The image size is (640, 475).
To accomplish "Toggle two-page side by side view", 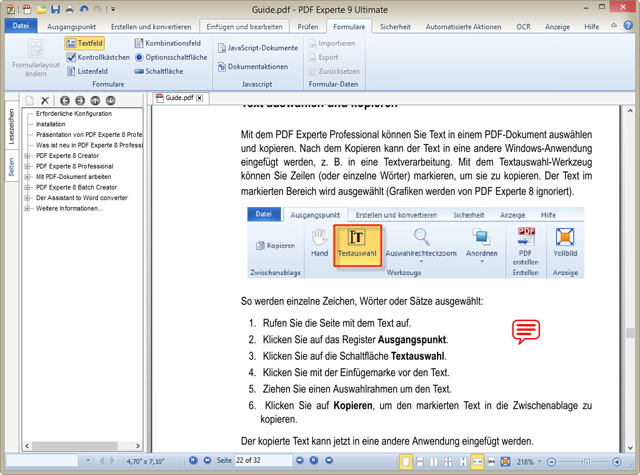I will 433,462.
